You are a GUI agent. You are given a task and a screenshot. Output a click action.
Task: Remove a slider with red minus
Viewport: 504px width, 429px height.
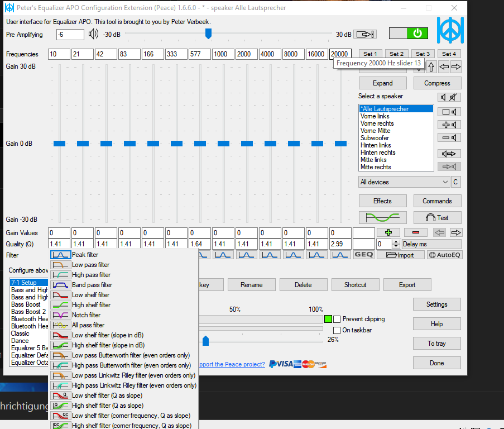coord(416,232)
